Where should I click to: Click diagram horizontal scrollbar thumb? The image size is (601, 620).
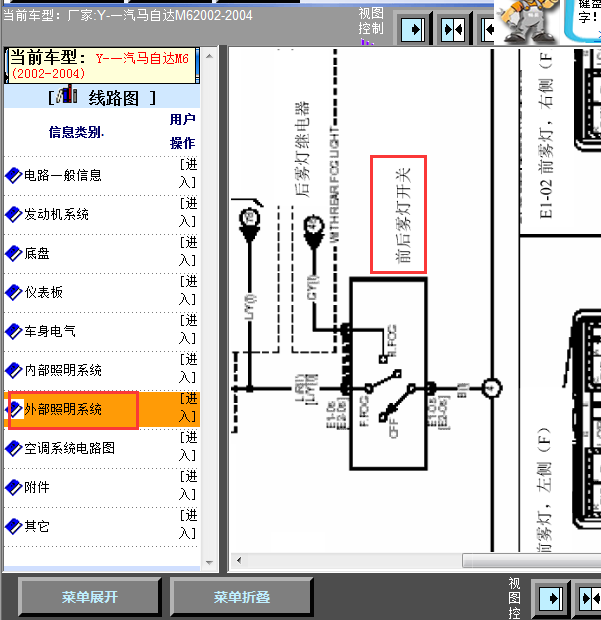(x=531, y=560)
